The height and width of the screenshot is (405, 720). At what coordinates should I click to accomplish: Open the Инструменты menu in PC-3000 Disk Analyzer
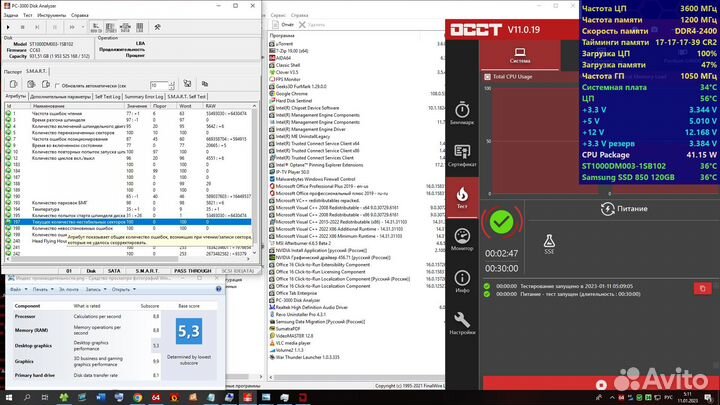51,15
